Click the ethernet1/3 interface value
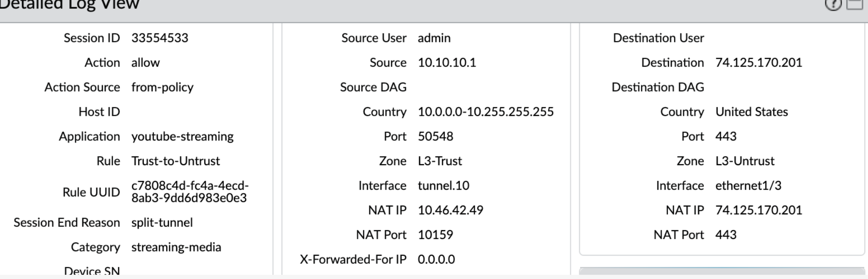 tap(748, 186)
